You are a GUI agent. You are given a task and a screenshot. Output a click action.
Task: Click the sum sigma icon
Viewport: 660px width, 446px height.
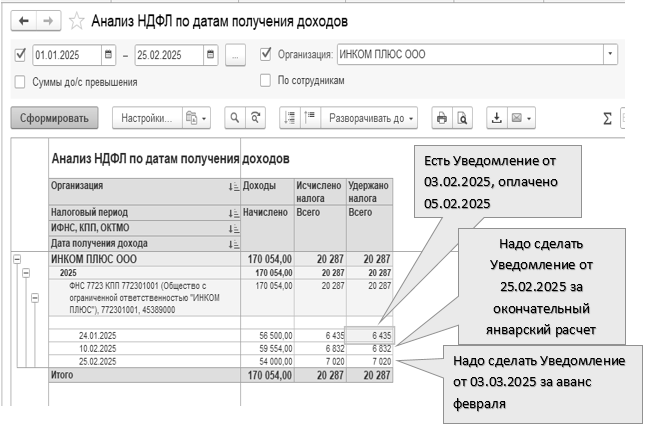607,118
